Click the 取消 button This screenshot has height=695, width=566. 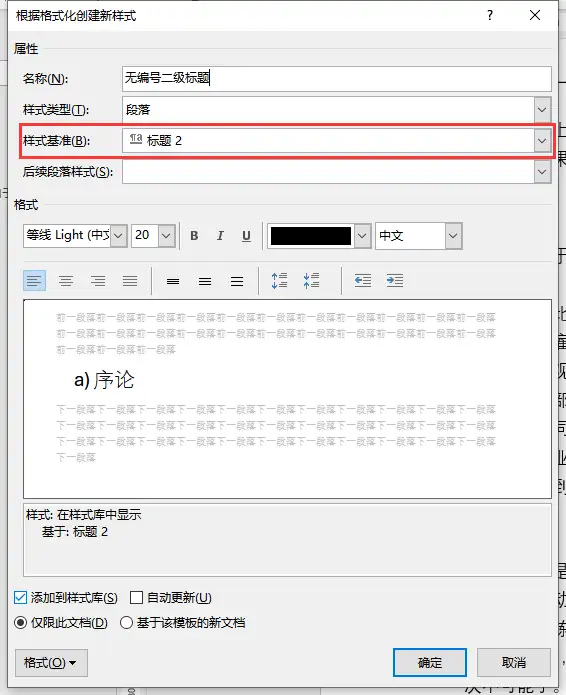514,663
